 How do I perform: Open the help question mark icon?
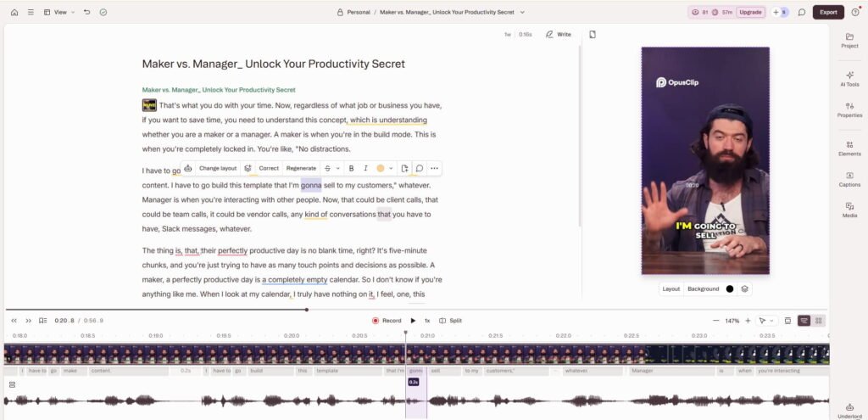(x=855, y=12)
